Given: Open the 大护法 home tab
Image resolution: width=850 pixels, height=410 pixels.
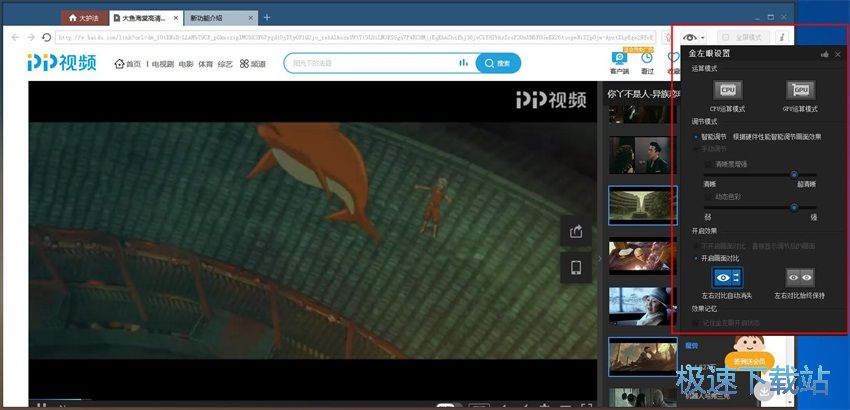Looking at the screenshot, I should click(84, 18).
